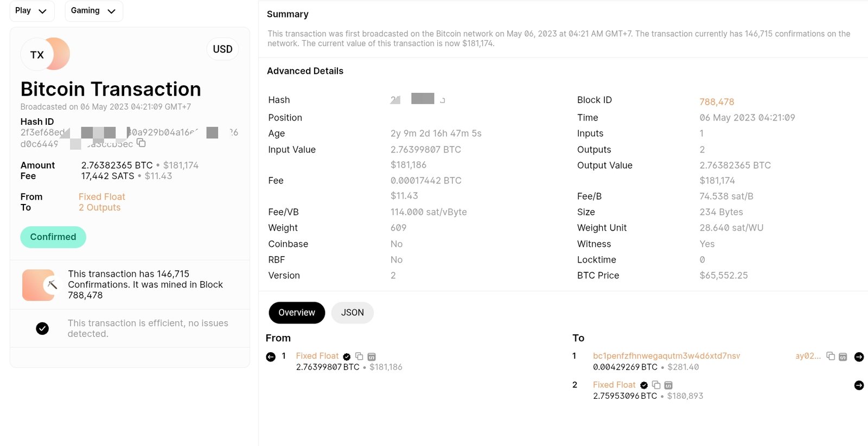
Task: Copy the From Fixed Float address
Action: [359, 356]
